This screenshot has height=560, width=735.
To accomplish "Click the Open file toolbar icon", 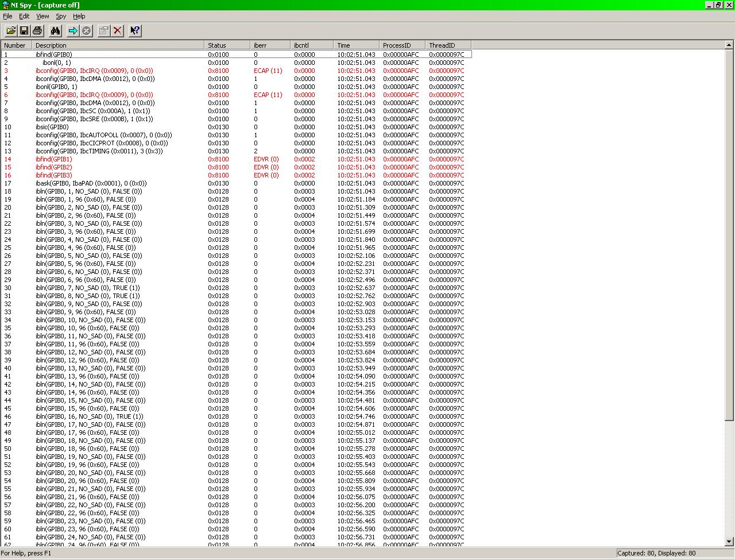I will pos(11,30).
